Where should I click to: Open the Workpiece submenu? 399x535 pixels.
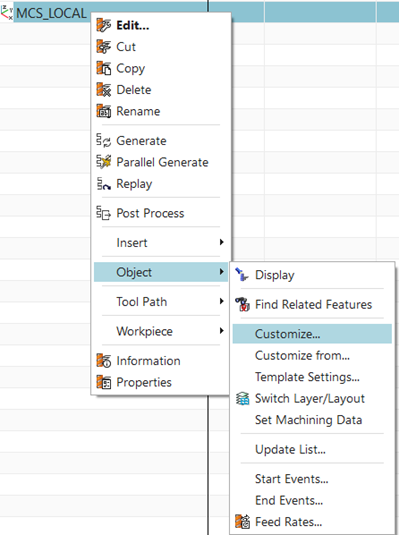161,331
